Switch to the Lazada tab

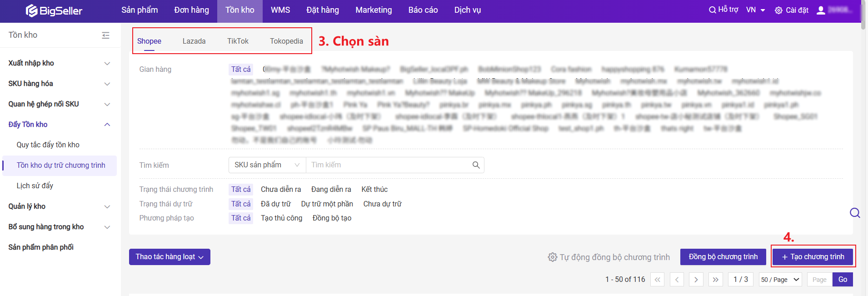(x=194, y=41)
